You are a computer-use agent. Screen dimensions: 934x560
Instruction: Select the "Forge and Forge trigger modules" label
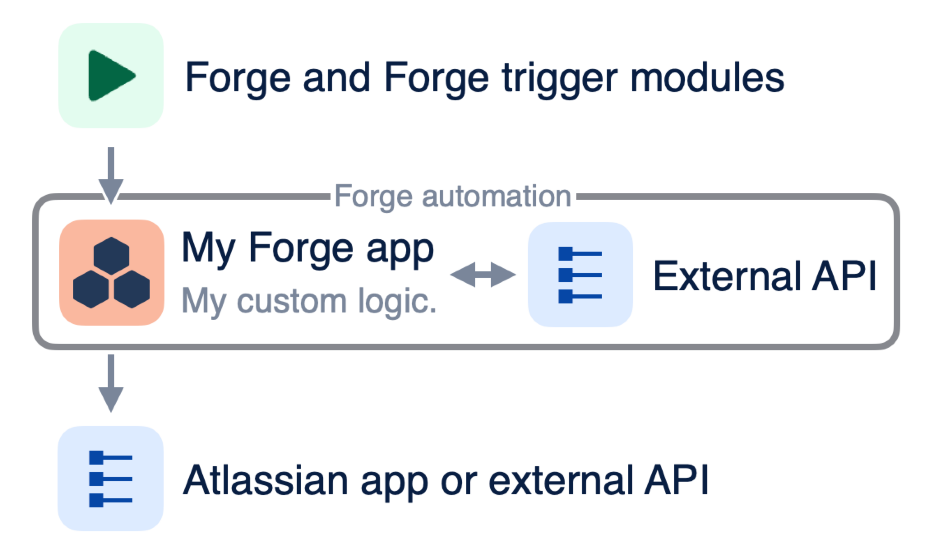484,77
